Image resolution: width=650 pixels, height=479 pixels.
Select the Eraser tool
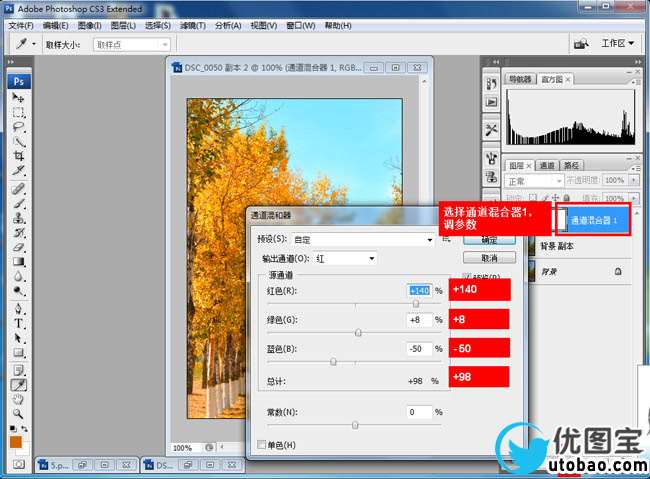pyautogui.click(x=18, y=247)
